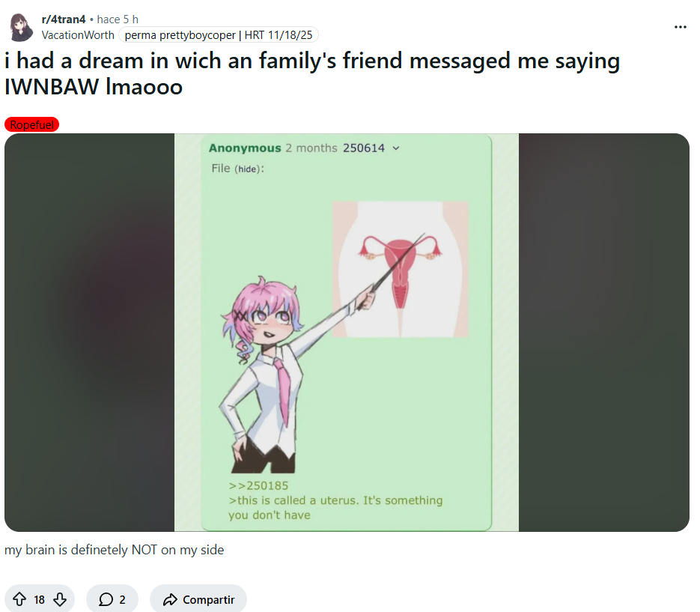The image size is (700, 612).
Task: Click the 'hide' file toggle in the image
Action: tap(248, 169)
